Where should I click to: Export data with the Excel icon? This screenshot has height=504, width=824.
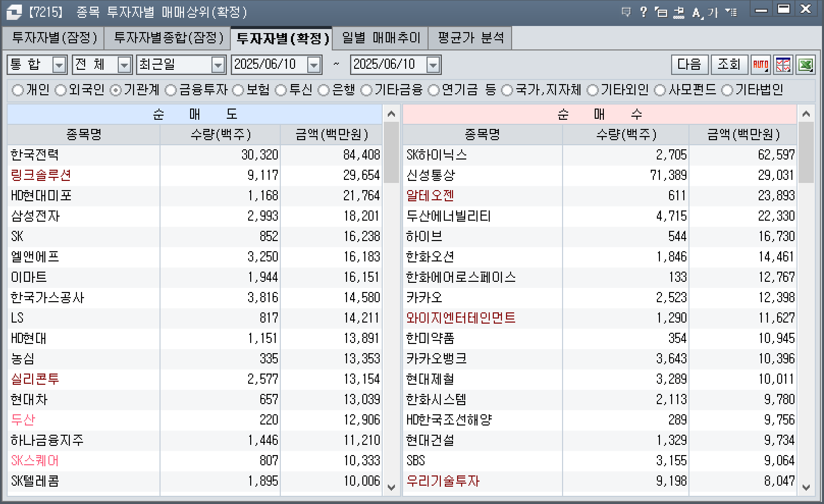pos(806,65)
